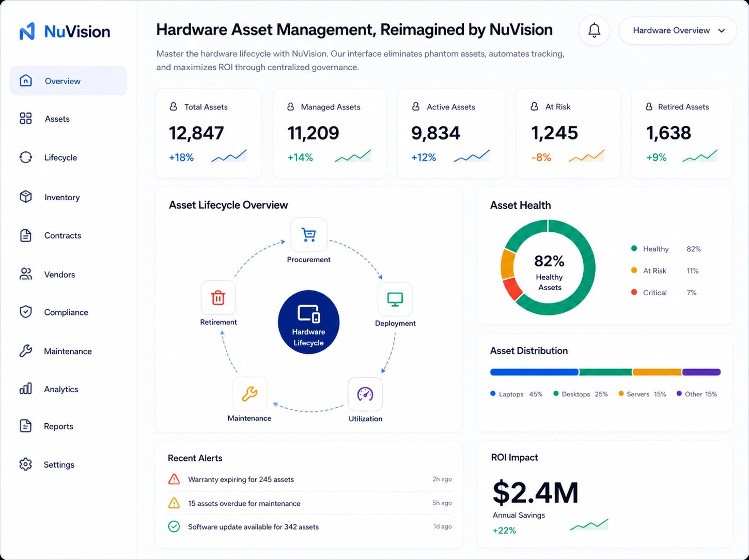Screen dimensions: 749x560
Task: Click the Vendors people icon
Action: click(x=26, y=274)
